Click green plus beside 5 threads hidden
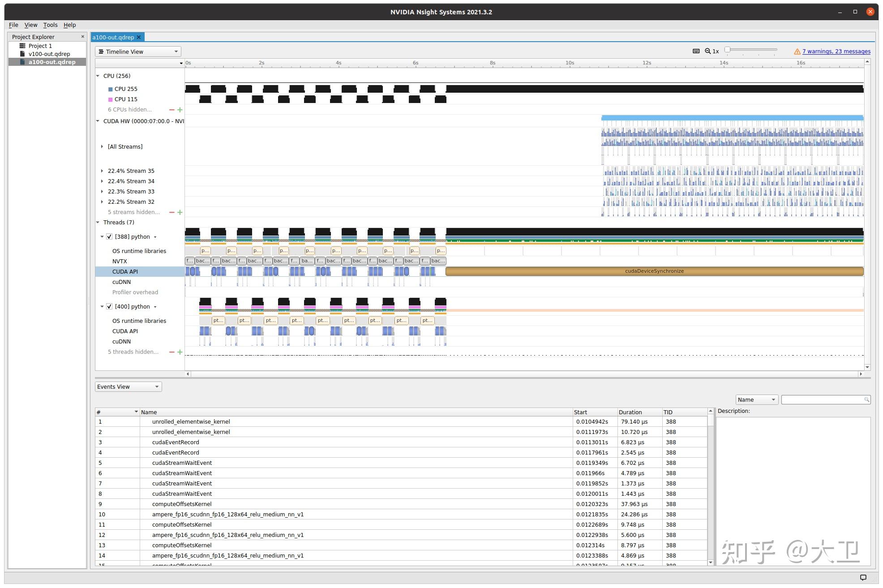Viewport: 883px width, 588px height. point(180,352)
